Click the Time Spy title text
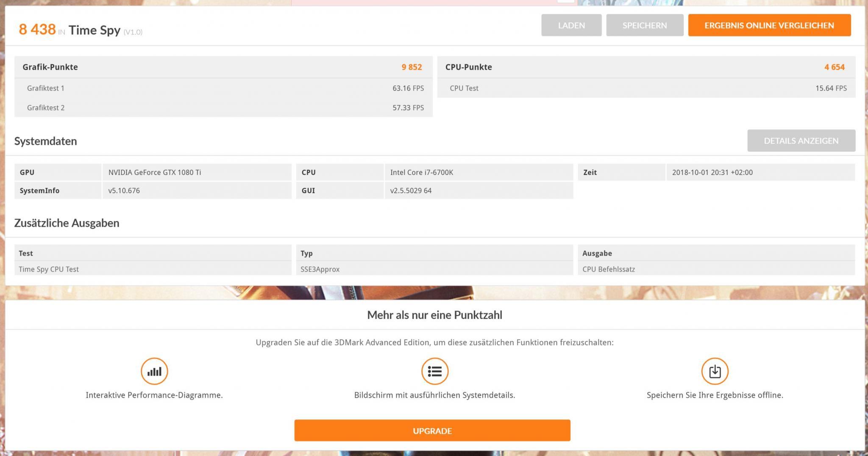 click(x=95, y=30)
